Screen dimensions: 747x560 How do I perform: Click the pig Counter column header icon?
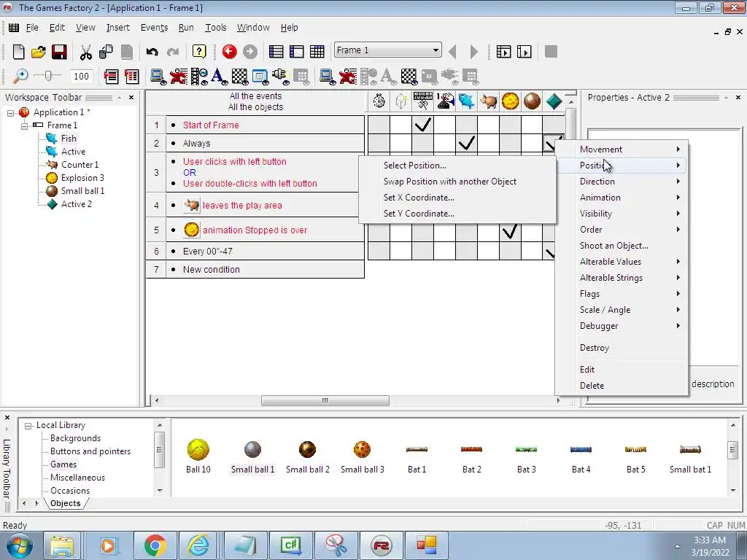(488, 101)
